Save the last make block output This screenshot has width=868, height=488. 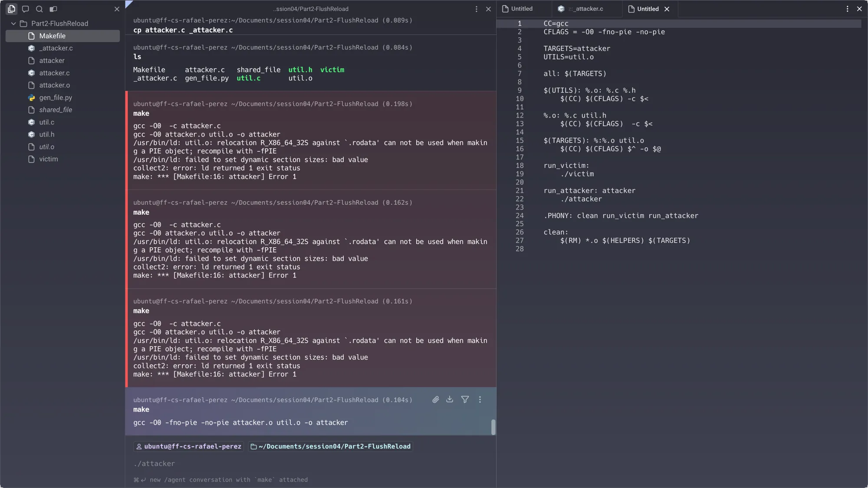click(x=450, y=400)
